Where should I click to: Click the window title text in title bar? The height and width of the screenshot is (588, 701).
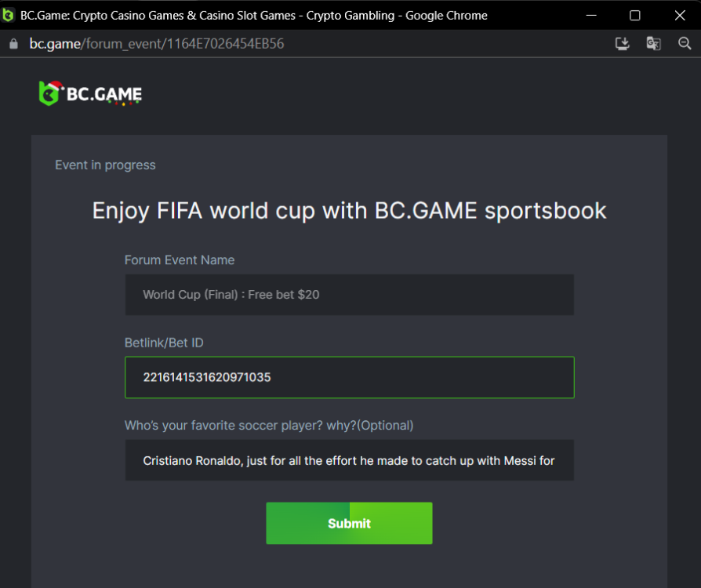254,15
